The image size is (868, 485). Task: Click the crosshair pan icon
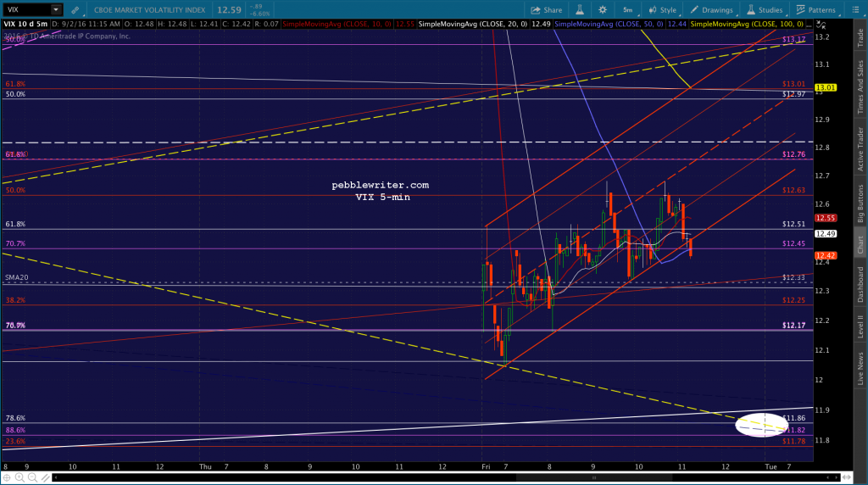pyautogui.click(x=7, y=477)
